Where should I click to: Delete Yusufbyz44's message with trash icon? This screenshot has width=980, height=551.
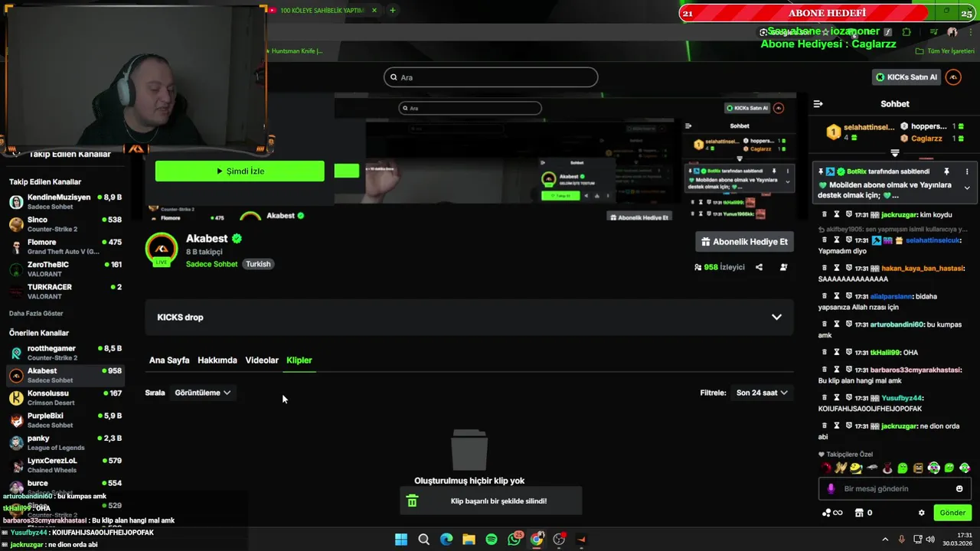825,398
